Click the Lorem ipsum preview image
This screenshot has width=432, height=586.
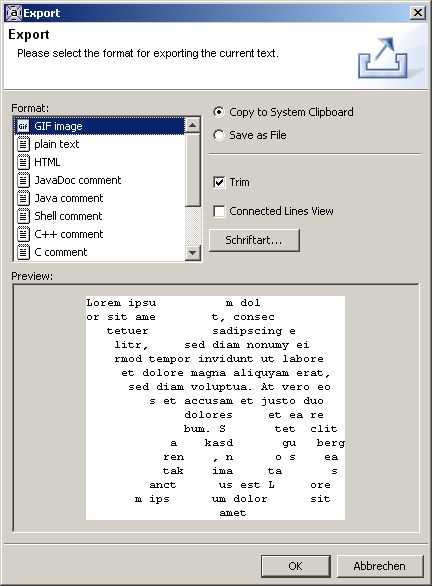pyautogui.click(x=215, y=408)
